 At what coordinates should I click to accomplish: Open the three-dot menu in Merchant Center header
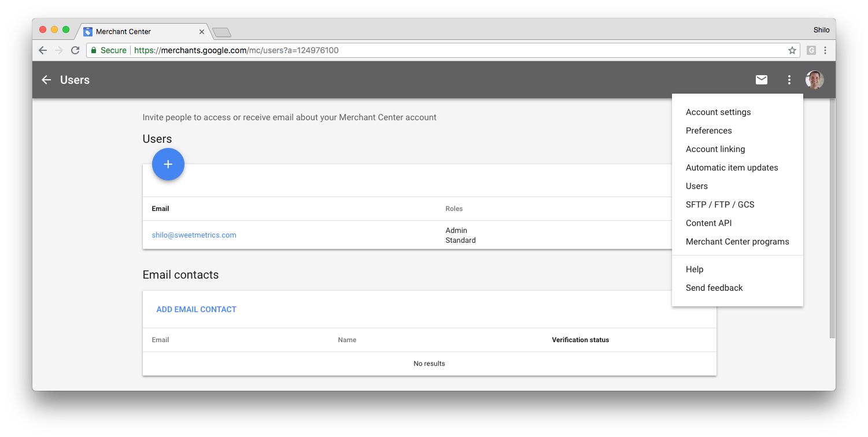pos(789,80)
